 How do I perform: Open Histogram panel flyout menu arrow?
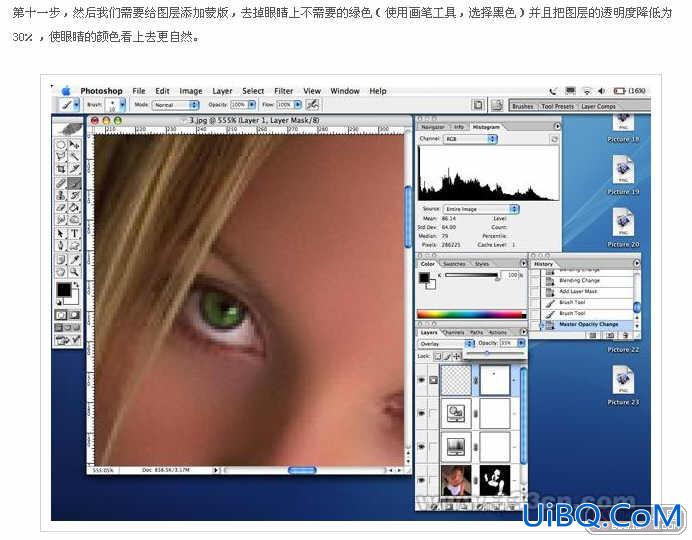click(557, 126)
